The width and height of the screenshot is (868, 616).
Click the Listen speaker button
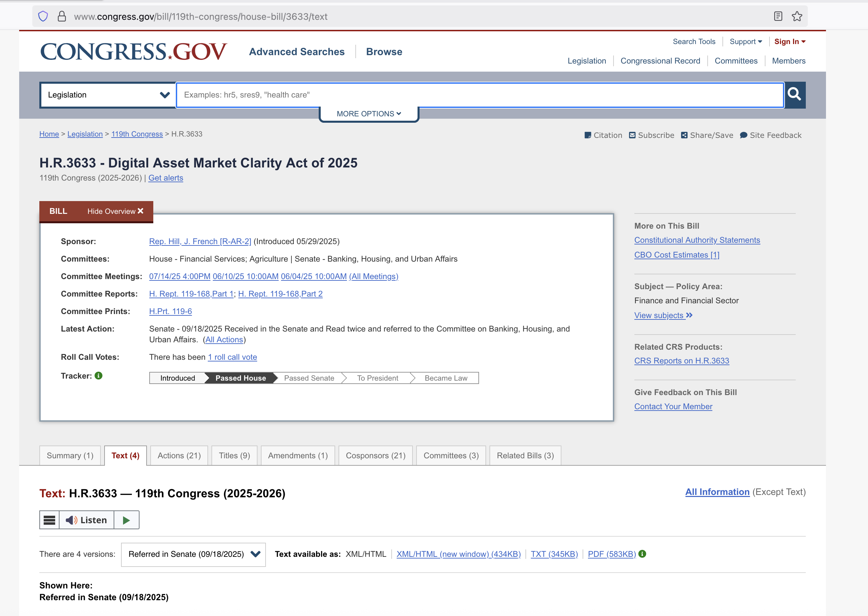point(86,519)
